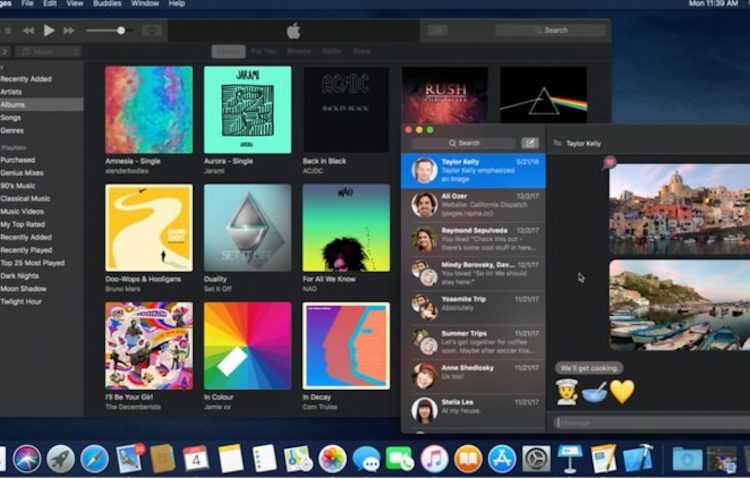Image resolution: width=750 pixels, height=478 pixels.
Task: Switch to the Browse tab
Action: tap(299, 51)
